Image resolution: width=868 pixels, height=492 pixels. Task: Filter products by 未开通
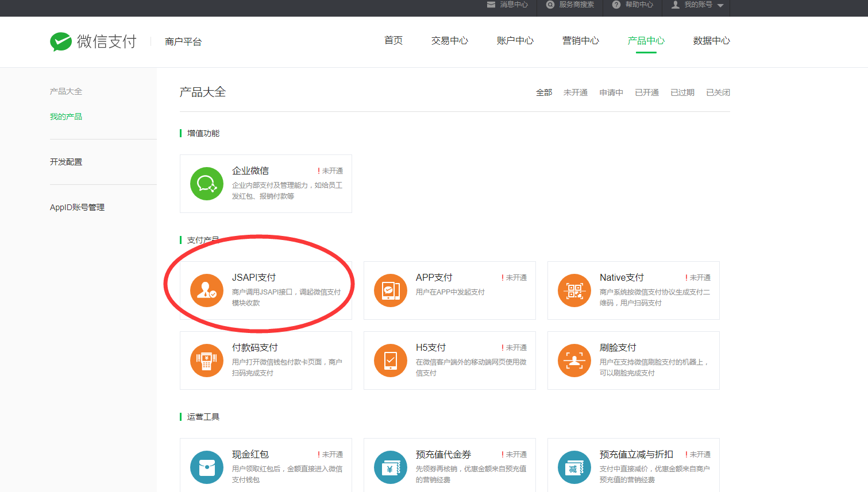tap(576, 92)
